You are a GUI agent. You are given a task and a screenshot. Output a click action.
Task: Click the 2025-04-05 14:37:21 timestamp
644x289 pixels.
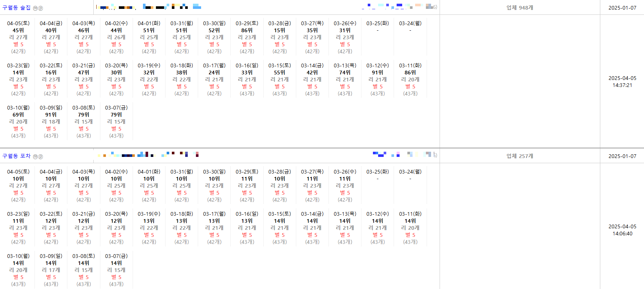point(623,82)
